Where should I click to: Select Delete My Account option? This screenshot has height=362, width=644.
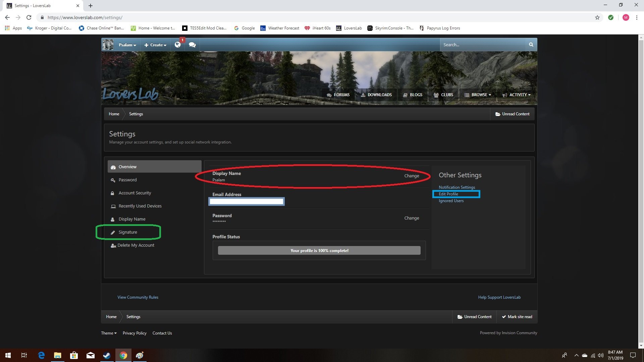click(136, 245)
